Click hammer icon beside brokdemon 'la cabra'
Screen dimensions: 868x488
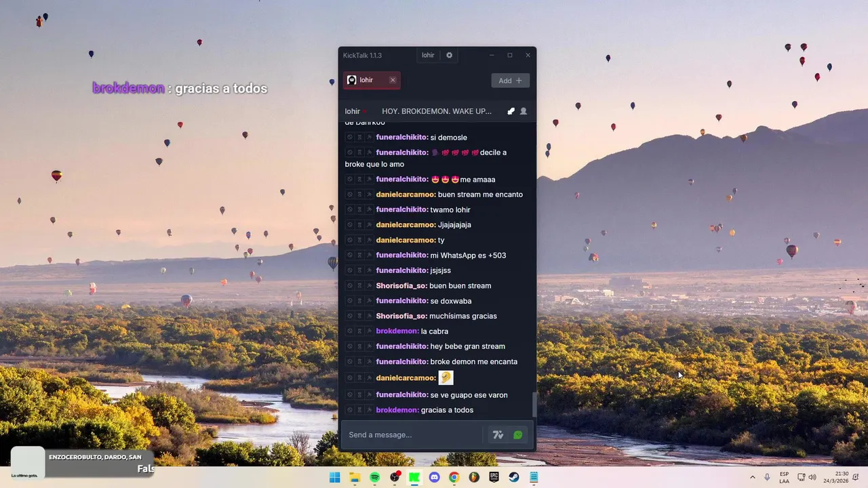click(x=369, y=331)
